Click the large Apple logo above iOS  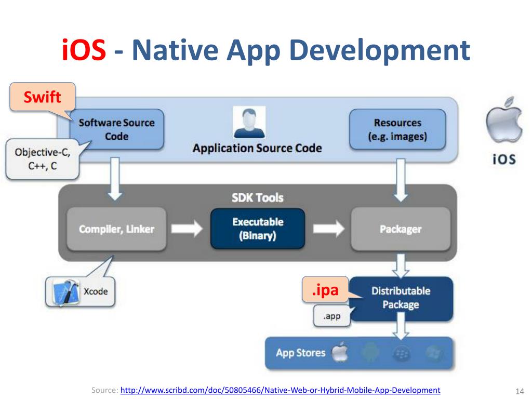504,120
